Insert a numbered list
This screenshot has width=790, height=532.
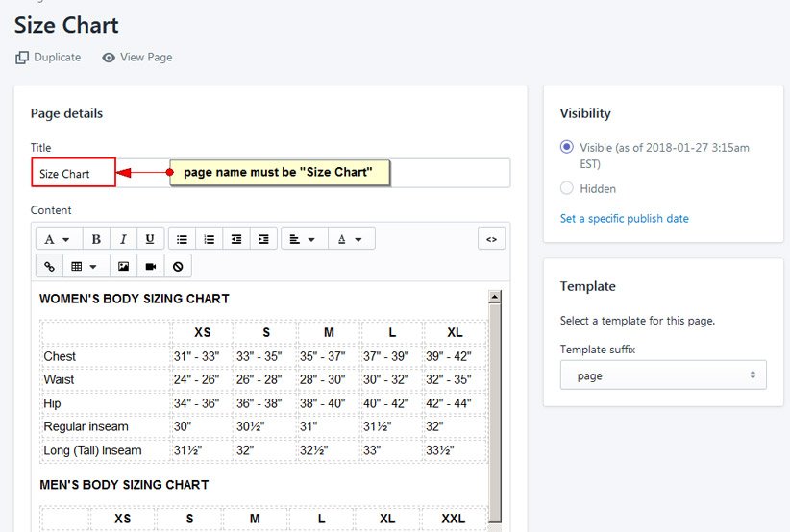(x=209, y=239)
